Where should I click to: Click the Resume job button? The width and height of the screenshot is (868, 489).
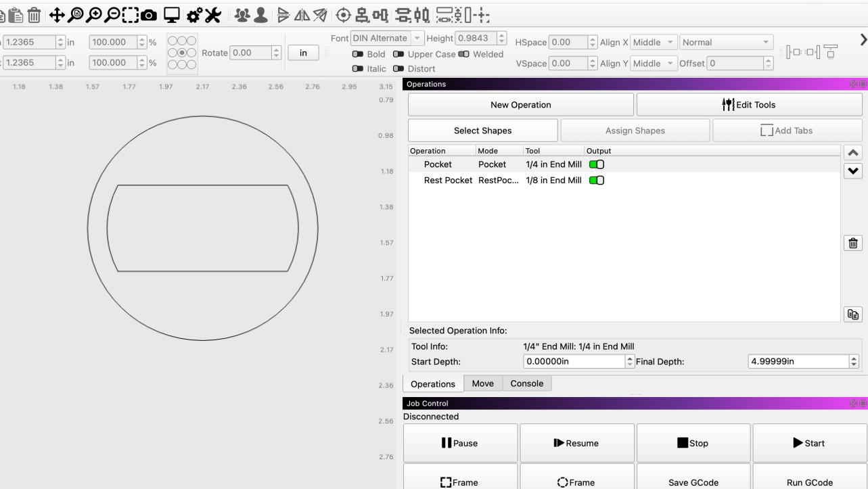(577, 443)
